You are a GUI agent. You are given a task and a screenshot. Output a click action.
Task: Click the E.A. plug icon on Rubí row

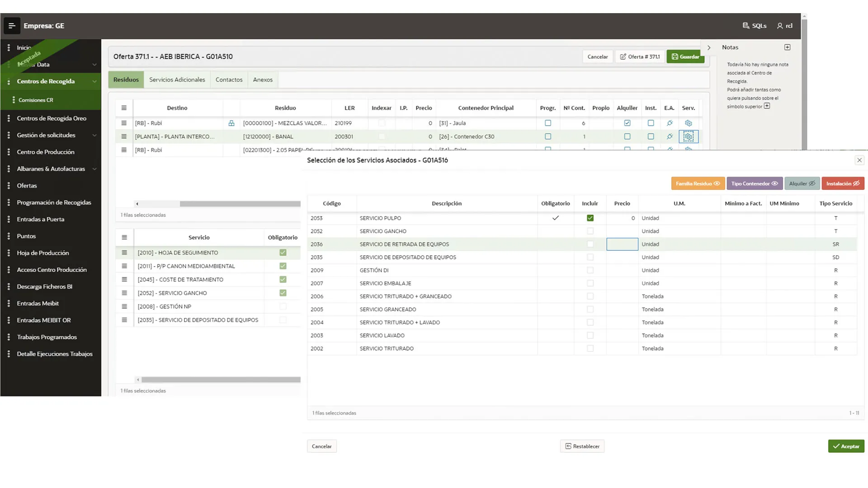click(670, 123)
